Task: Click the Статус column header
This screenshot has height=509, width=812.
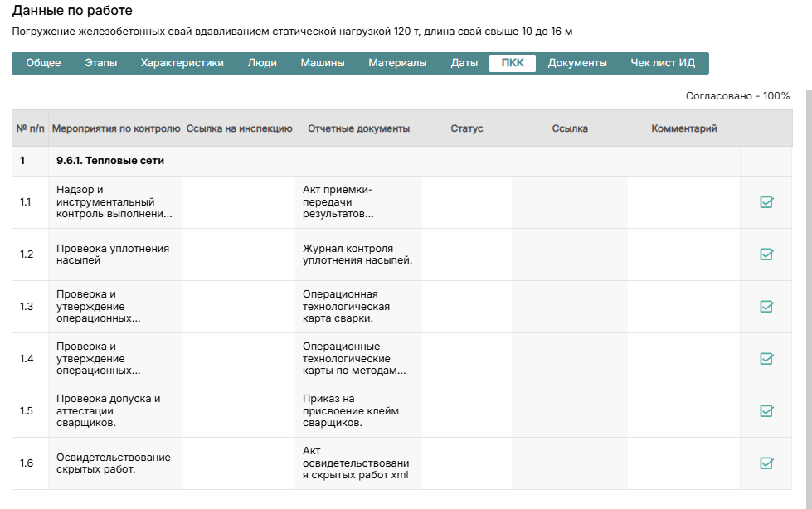Action: (x=467, y=128)
